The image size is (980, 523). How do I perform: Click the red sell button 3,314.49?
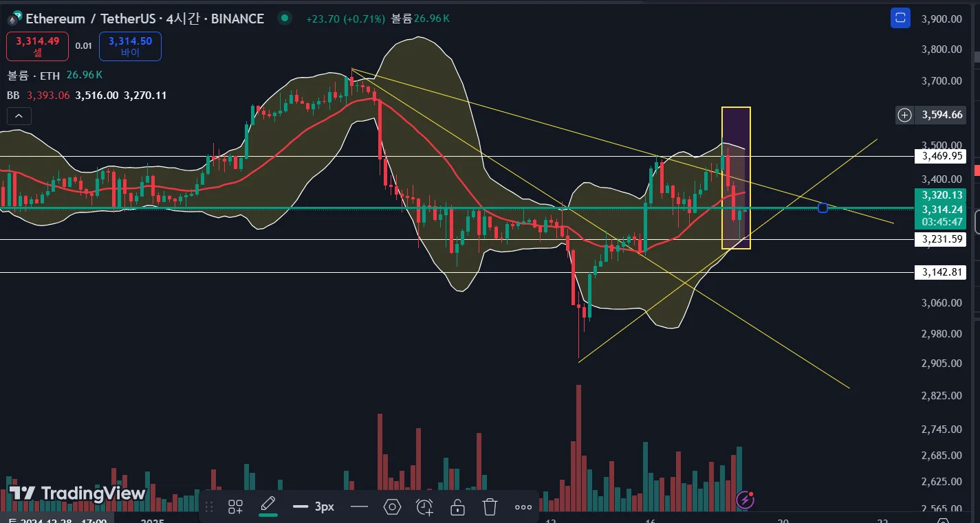pos(38,46)
